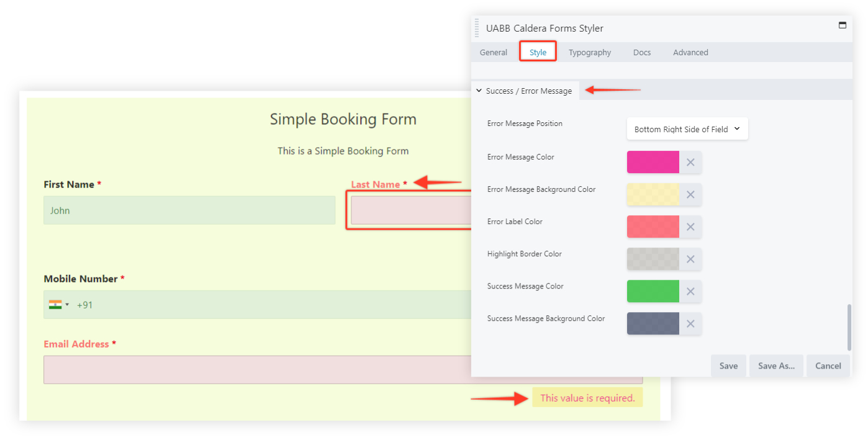Image resolution: width=868 pixels, height=440 pixels.
Task: Clear Success Message Background Color value
Action: click(x=690, y=323)
